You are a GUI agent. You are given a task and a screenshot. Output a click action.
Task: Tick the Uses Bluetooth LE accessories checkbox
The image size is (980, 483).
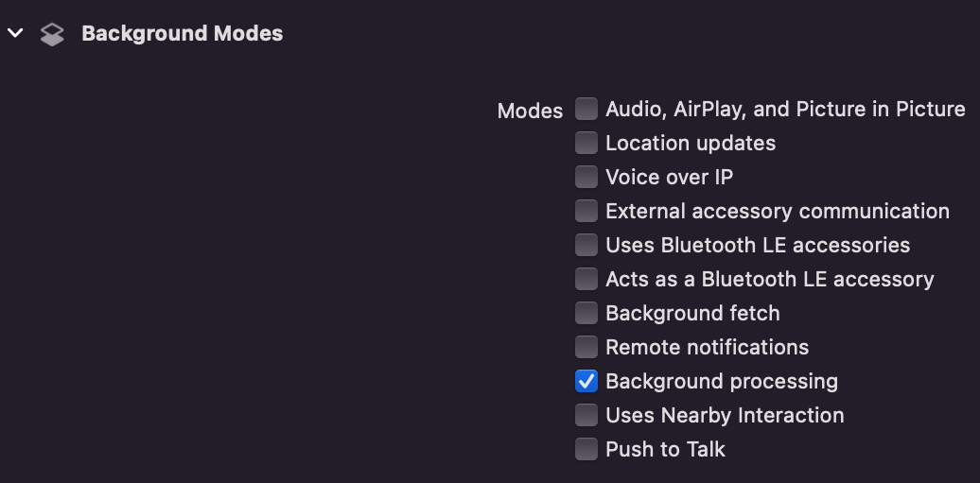[587, 245]
